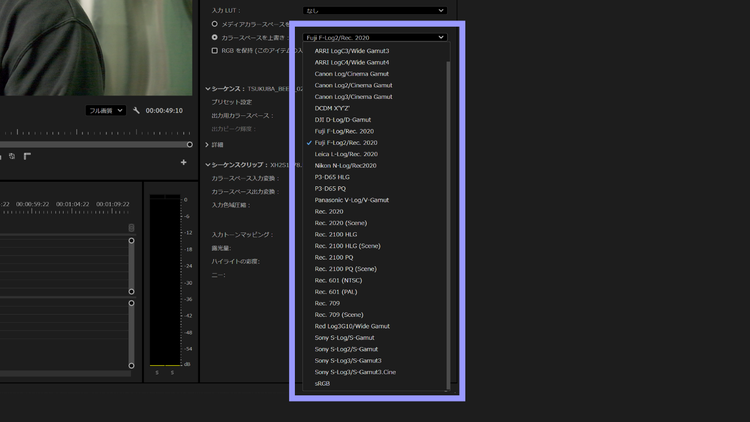Pick the sRGB color space option
This screenshot has width=750, height=422.
click(x=322, y=384)
